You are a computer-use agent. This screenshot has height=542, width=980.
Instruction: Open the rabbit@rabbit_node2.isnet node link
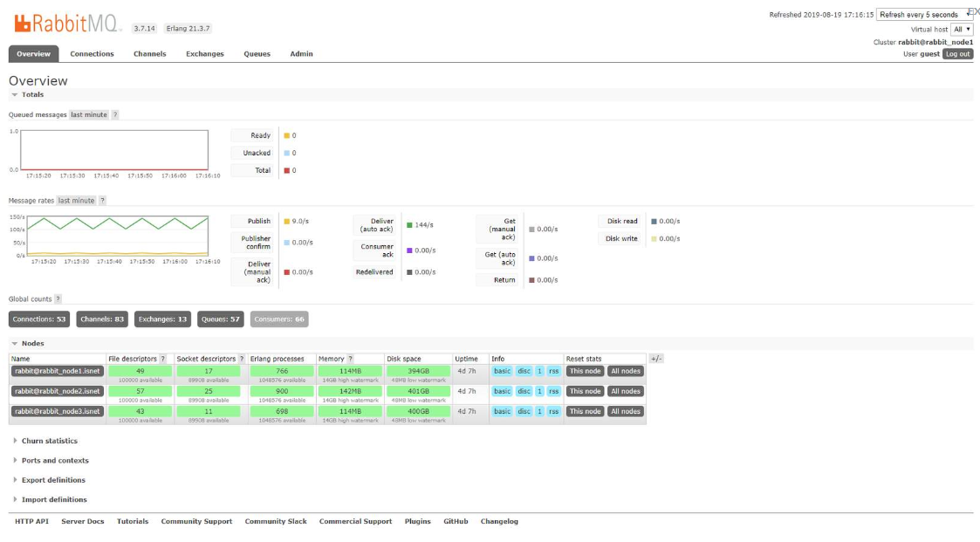tap(58, 391)
